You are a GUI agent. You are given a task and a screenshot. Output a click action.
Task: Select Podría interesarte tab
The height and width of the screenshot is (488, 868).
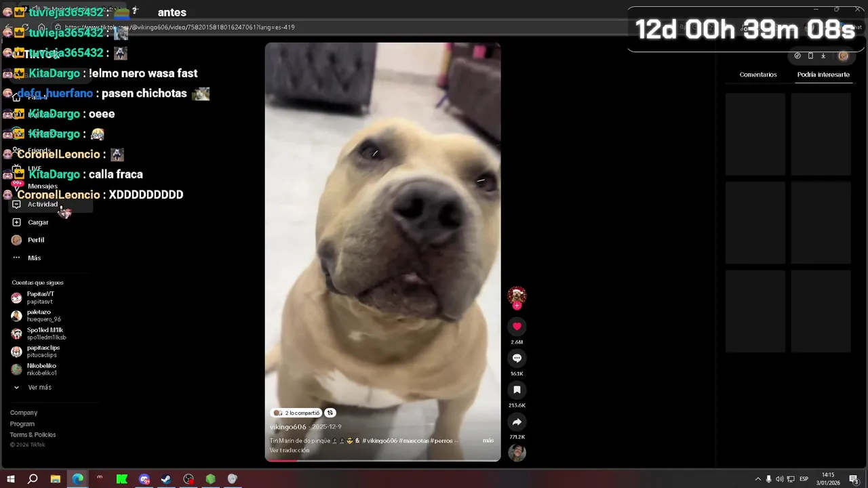(x=823, y=75)
